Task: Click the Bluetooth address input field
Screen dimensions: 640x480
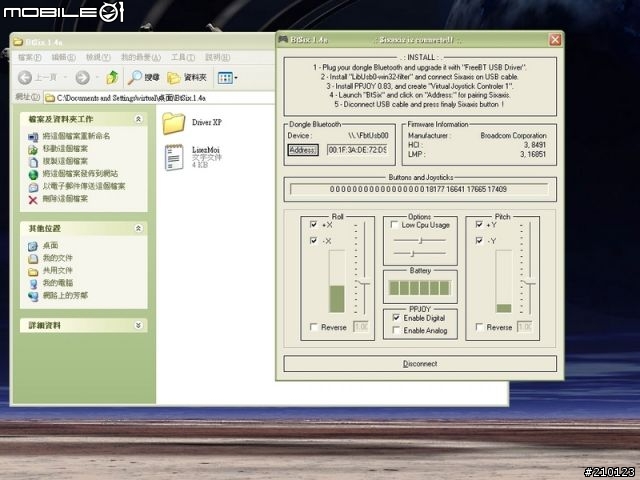Action: tap(358, 150)
